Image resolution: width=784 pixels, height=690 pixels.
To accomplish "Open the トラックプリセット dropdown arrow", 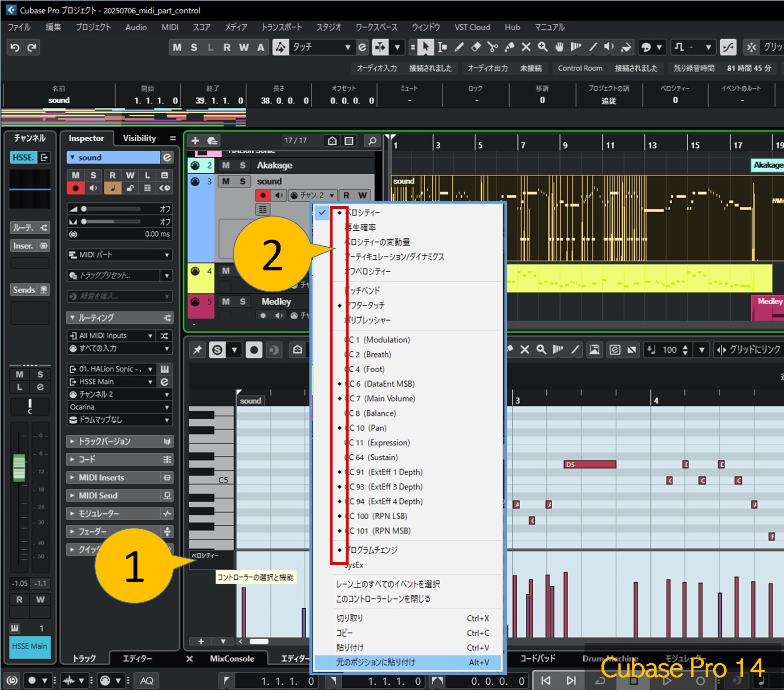I will (167, 276).
